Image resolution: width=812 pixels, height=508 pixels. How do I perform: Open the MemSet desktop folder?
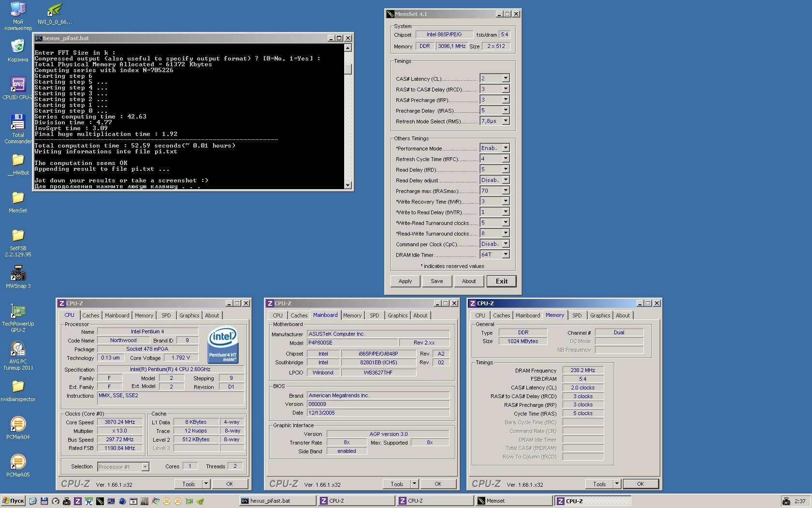[x=18, y=202]
